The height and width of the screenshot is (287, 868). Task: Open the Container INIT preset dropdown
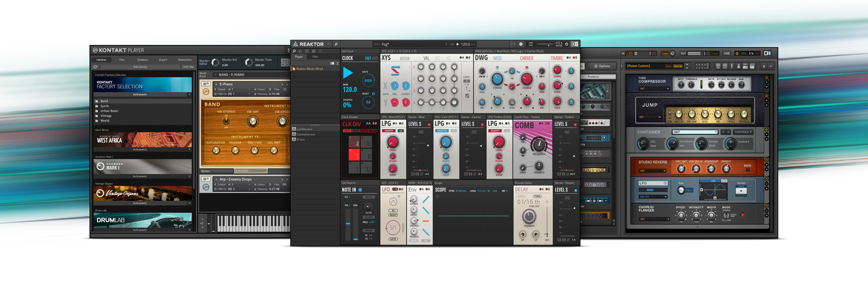695,132
